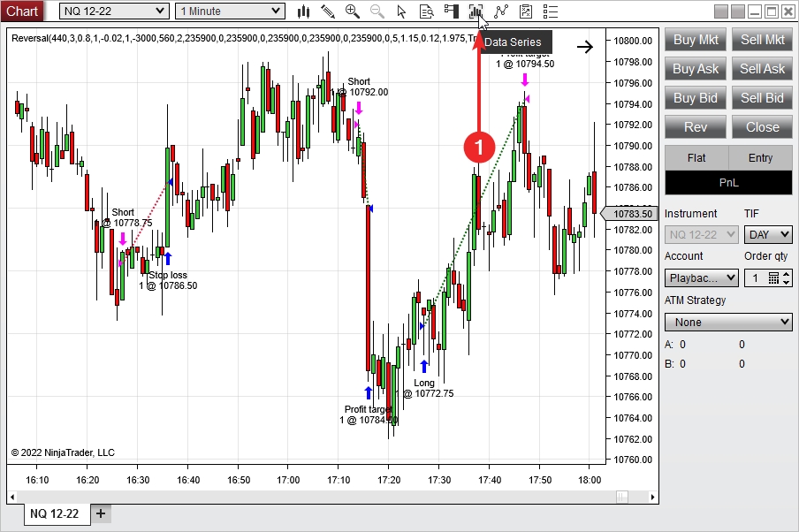Switch to the NQ 12-22 chart tab

pos(55,513)
